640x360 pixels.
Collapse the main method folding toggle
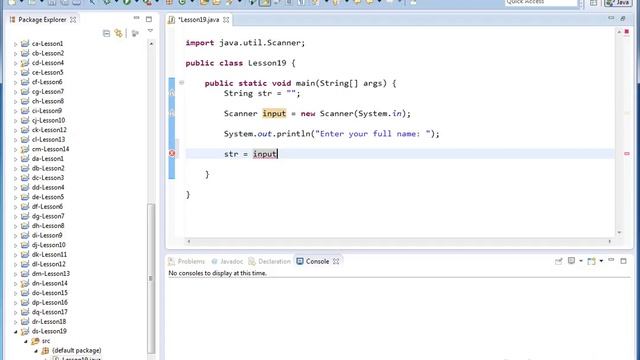click(182, 83)
